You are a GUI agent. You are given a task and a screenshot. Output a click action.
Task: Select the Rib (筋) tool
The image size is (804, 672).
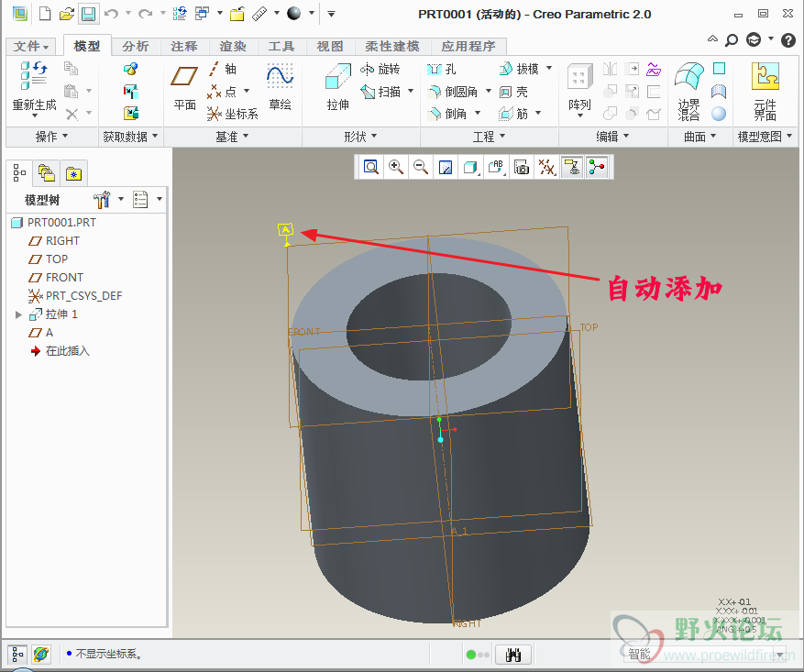tap(513, 114)
